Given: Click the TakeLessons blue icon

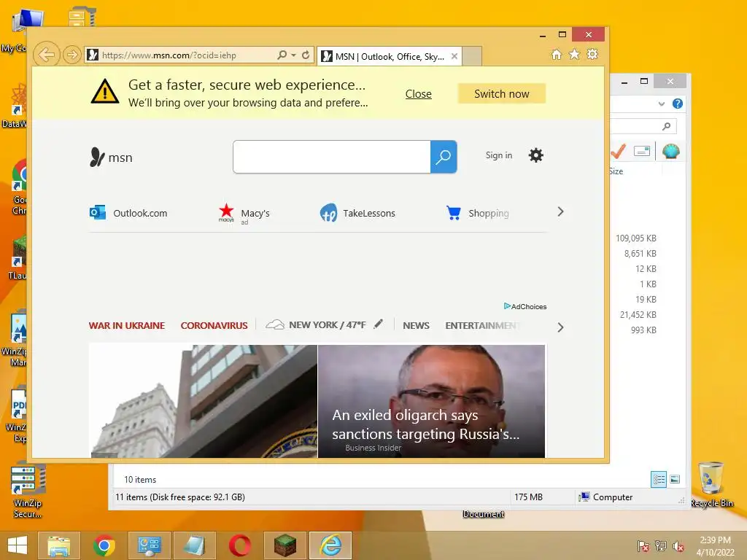Looking at the screenshot, I should point(328,213).
